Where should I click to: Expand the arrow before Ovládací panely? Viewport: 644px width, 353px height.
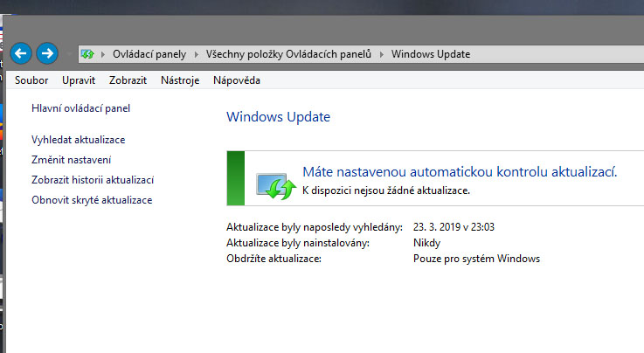[103, 54]
